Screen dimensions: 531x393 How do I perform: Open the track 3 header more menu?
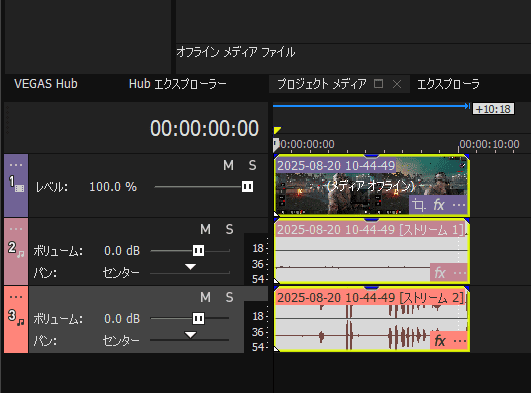click(x=16, y=297)
